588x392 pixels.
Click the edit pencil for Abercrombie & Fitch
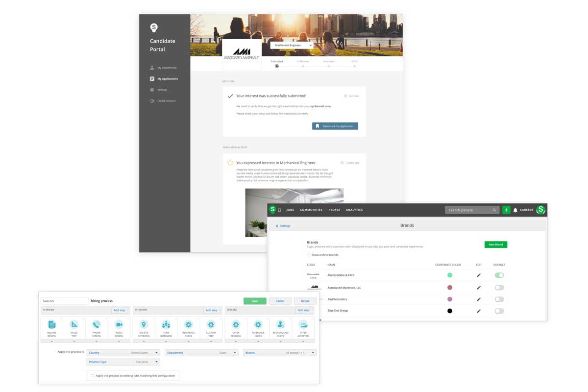[479, 275]
